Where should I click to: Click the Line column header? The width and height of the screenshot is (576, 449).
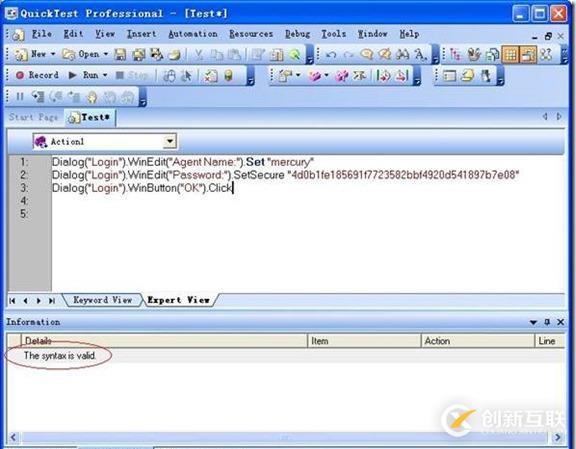coord(550,341)
